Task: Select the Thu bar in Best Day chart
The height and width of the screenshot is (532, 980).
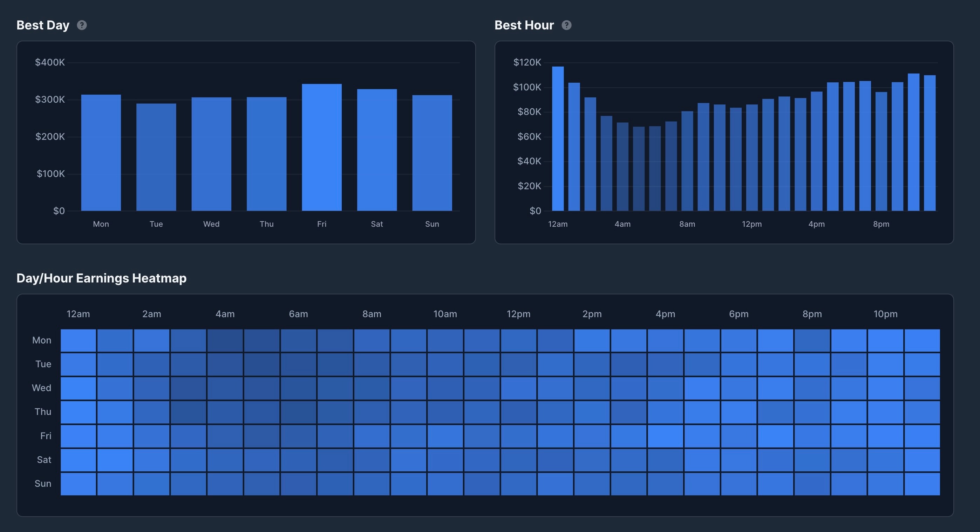Action: 266,154
